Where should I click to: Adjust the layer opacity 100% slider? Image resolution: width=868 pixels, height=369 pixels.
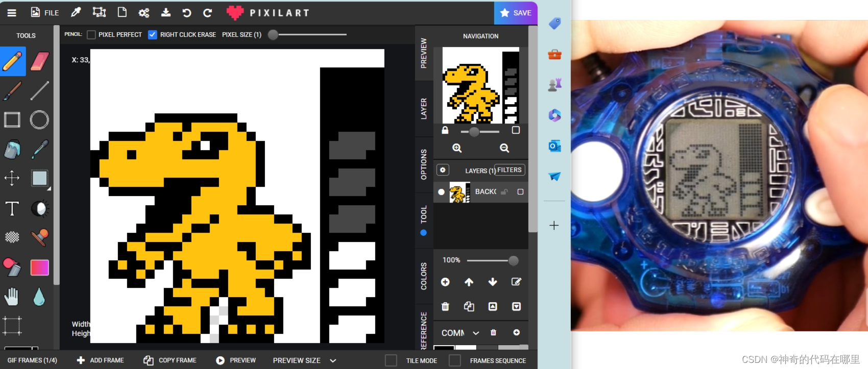493,260
